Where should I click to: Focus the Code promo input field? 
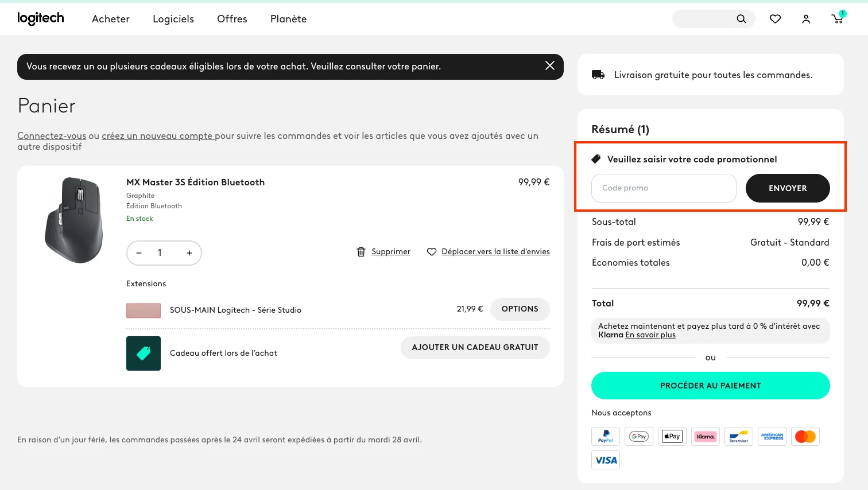pyautogui.click(x=664, y=188)
